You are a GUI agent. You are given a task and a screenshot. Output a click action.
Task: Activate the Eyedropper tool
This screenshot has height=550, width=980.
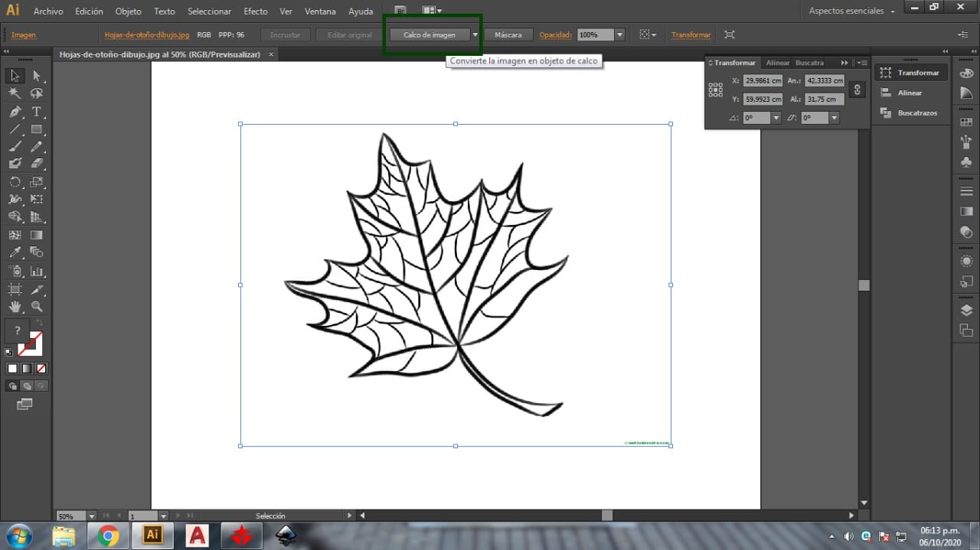pyautogui.click(x=15, y=252)
